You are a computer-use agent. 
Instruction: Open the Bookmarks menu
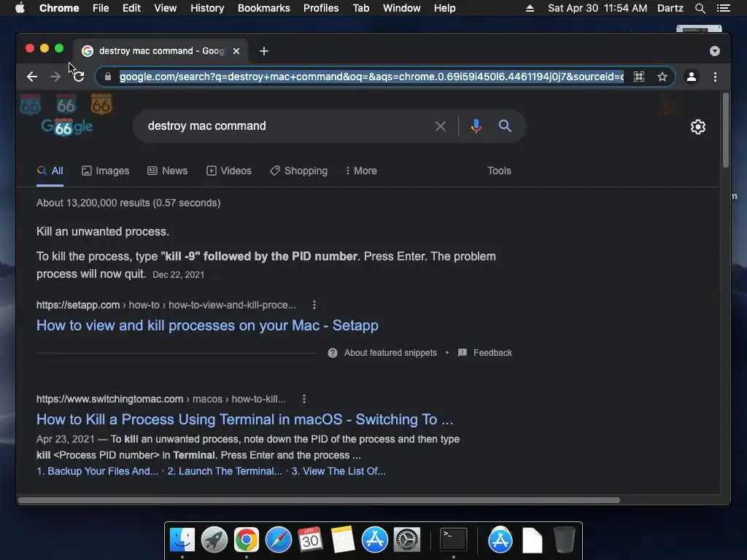point(264,8)
